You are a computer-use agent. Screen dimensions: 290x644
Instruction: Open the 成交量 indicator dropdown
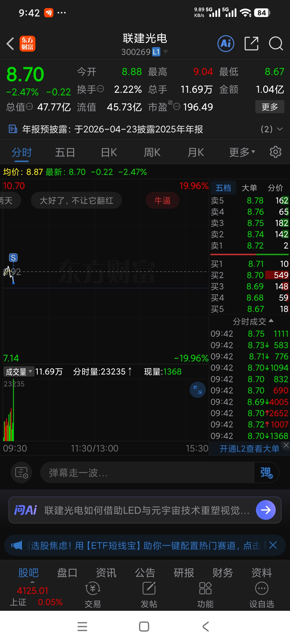pos(19,372)
